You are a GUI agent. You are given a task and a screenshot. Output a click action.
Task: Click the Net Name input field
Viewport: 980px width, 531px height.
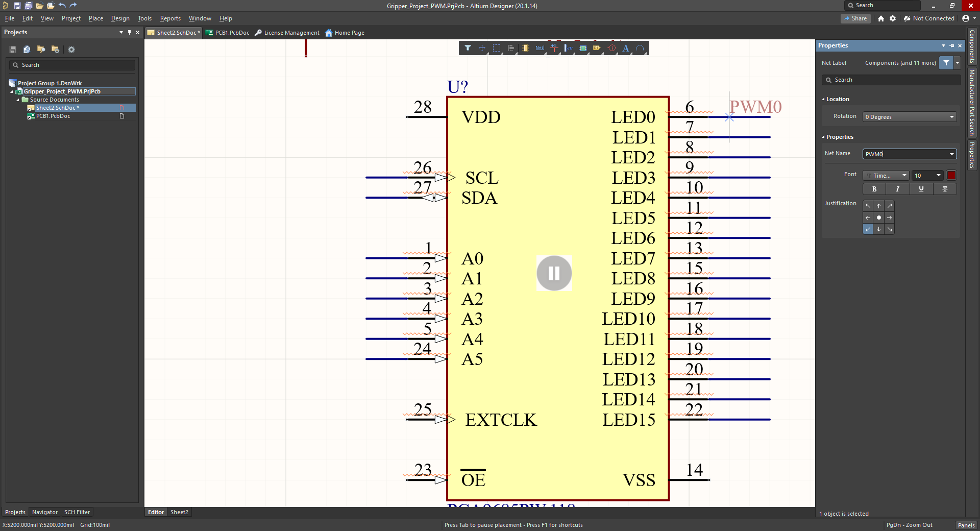coord(905,154)
